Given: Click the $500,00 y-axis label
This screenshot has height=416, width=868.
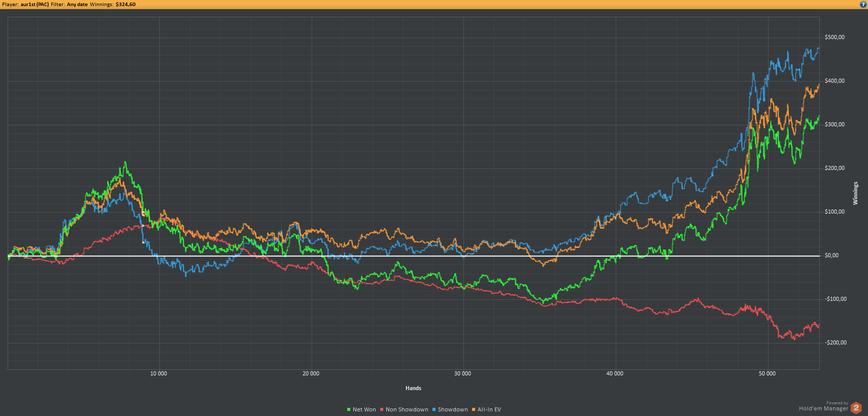Looking at the screenshot, I should click(x=834, y=37).
